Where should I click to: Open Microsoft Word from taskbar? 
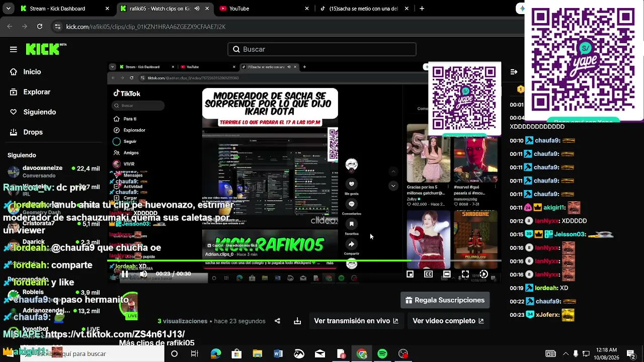pos(278,354)
